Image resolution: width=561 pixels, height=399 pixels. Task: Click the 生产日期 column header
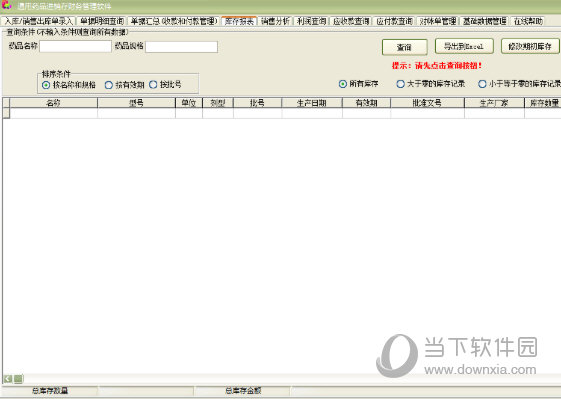[312, 103]
